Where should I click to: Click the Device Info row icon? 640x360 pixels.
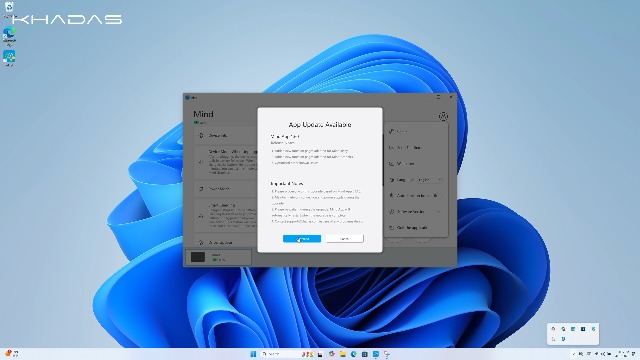[201, 136]
